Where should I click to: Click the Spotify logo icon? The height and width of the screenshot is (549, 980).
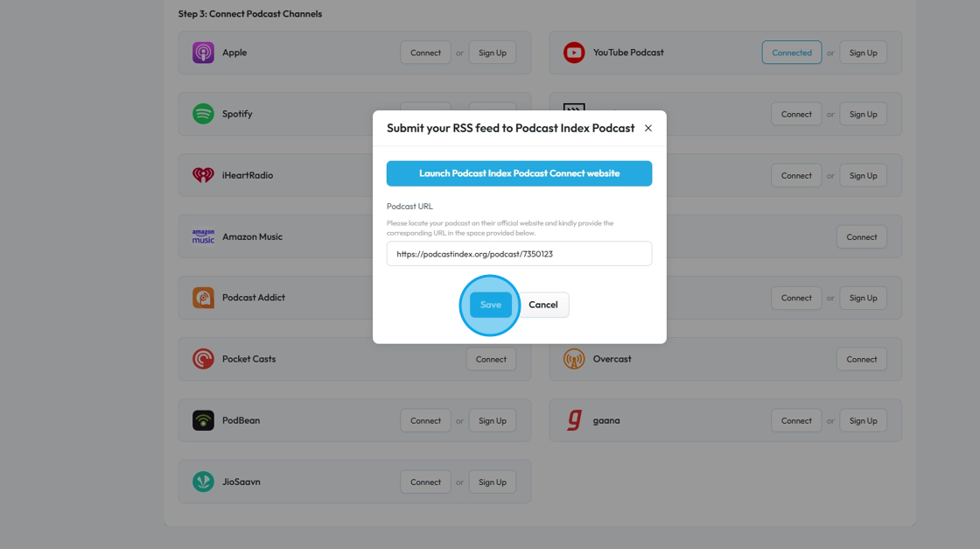click(x=203, y=114)
